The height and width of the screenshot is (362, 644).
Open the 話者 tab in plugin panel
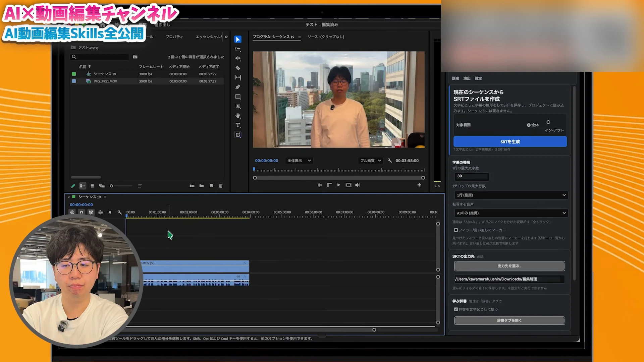pos(455,78)
